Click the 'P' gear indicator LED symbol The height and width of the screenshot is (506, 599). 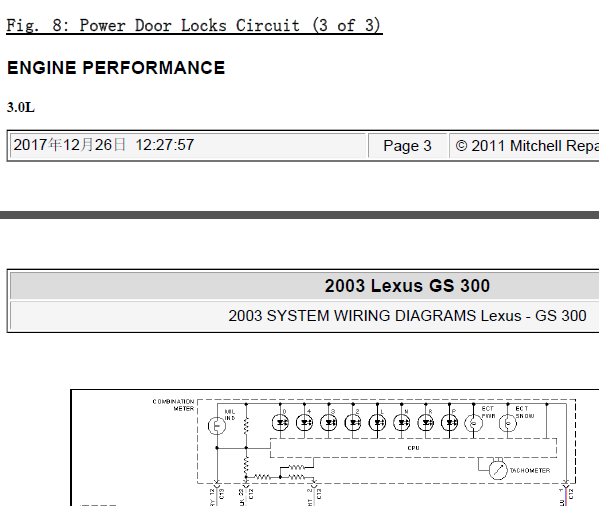pos(450,423)
